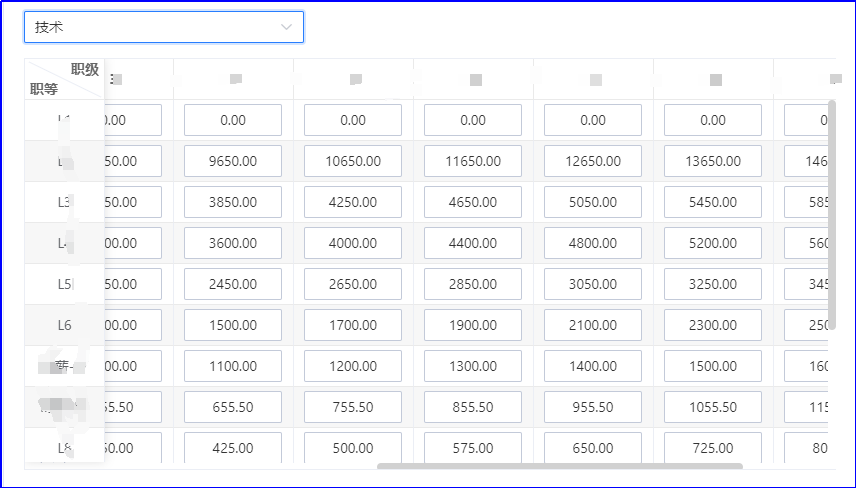The width and height of the screenshot is (856, 488).
Task: Click the 1100.00 input box
Action: click(x=233, y=366)
